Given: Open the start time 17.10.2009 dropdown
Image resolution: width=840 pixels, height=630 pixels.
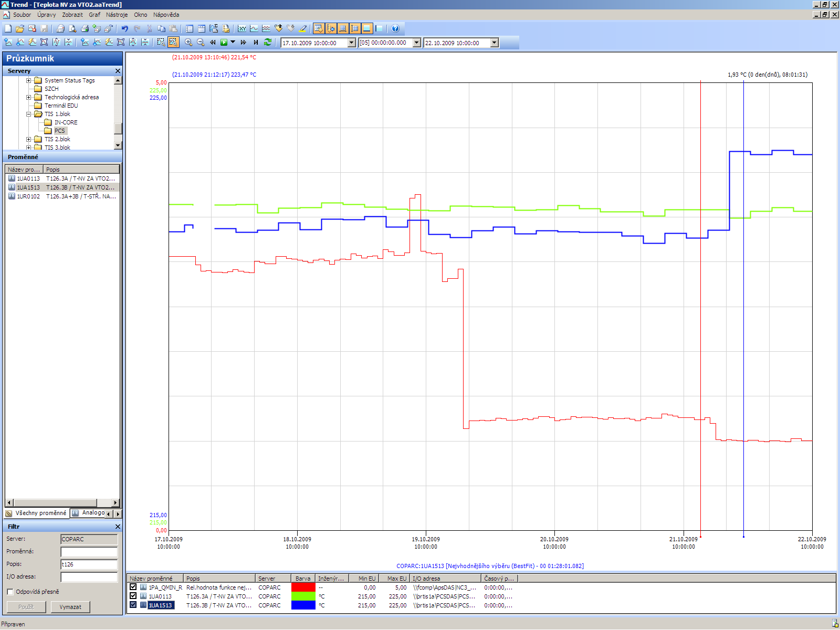Looking at the screenshot, I should point(352,43).
